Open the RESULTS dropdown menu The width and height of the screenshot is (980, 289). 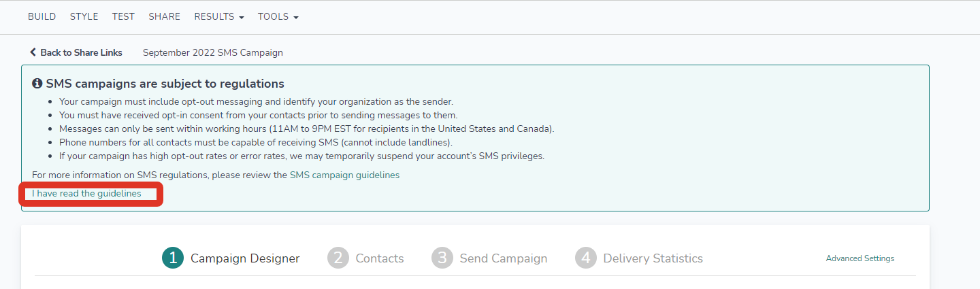pyautogui.click(x=218, y=16)
